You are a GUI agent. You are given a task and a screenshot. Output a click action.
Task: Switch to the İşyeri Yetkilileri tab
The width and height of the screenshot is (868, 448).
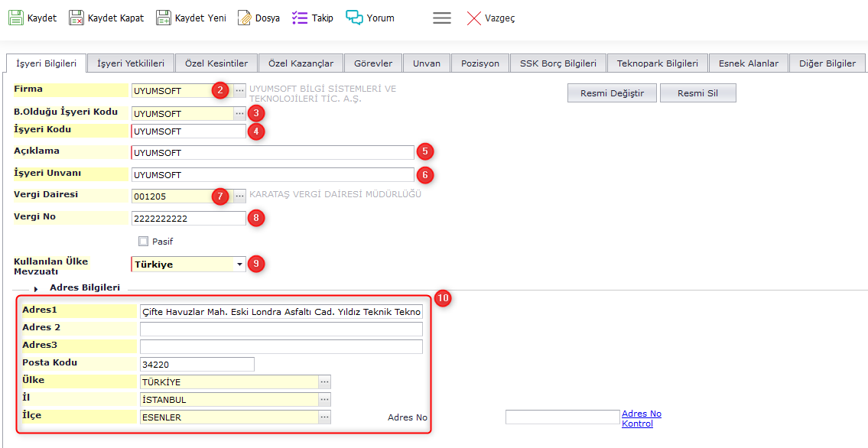[131, 63]
